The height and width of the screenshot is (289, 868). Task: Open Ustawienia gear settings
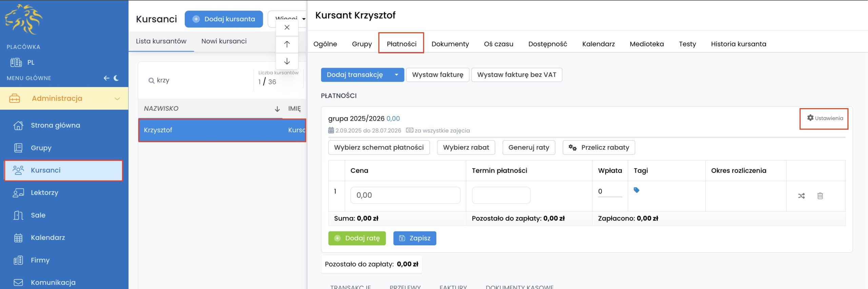pyautogui.click(x=825, y=118)
